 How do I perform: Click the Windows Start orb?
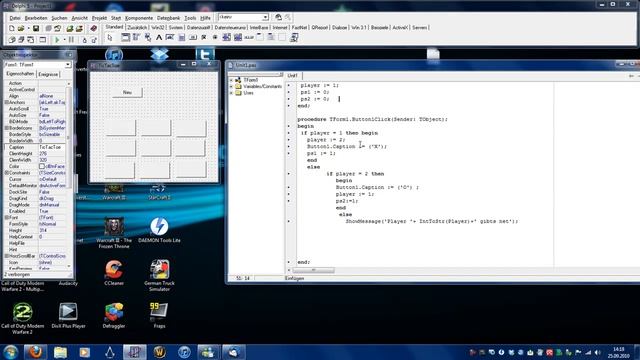pyautogui.click(x=10, y=352)
